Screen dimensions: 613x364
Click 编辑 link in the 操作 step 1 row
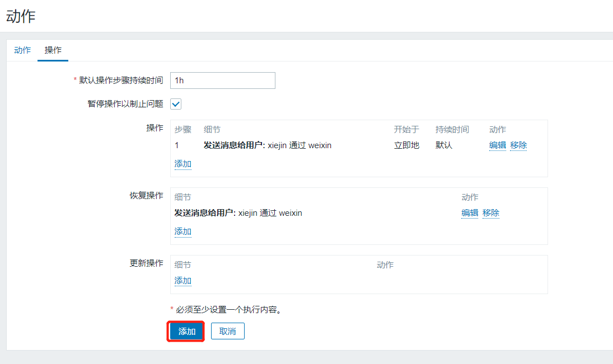click(x=497, y=145)
